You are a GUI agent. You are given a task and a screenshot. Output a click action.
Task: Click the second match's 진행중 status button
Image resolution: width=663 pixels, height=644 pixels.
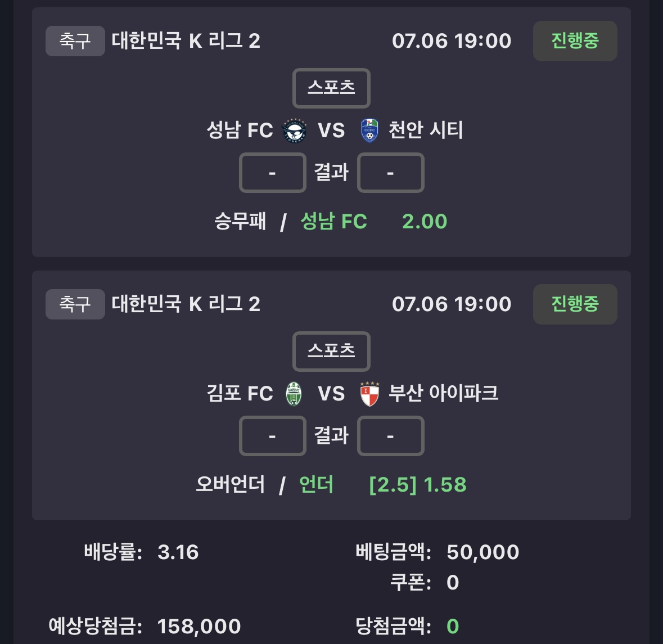[x=575, y=304]
